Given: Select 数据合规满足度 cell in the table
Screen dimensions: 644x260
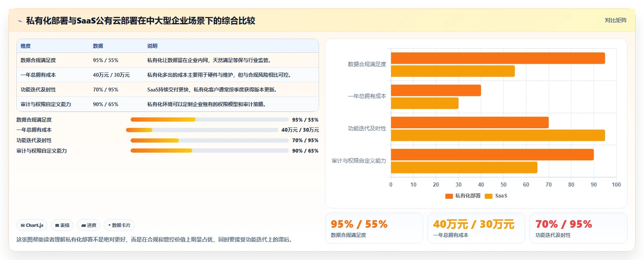Looking at the screenshot, I should pyautogui.click(x=38, y=60).
